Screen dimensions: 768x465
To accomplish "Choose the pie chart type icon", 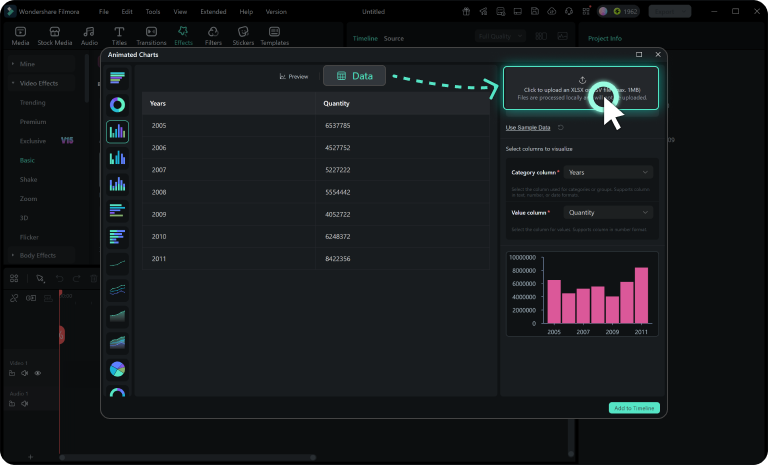I will [x=118, y=369].
